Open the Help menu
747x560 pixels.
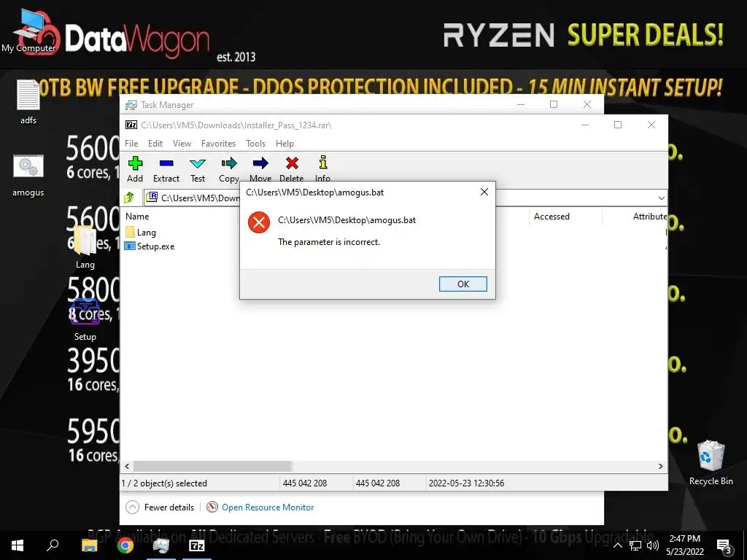click(285, 144)
